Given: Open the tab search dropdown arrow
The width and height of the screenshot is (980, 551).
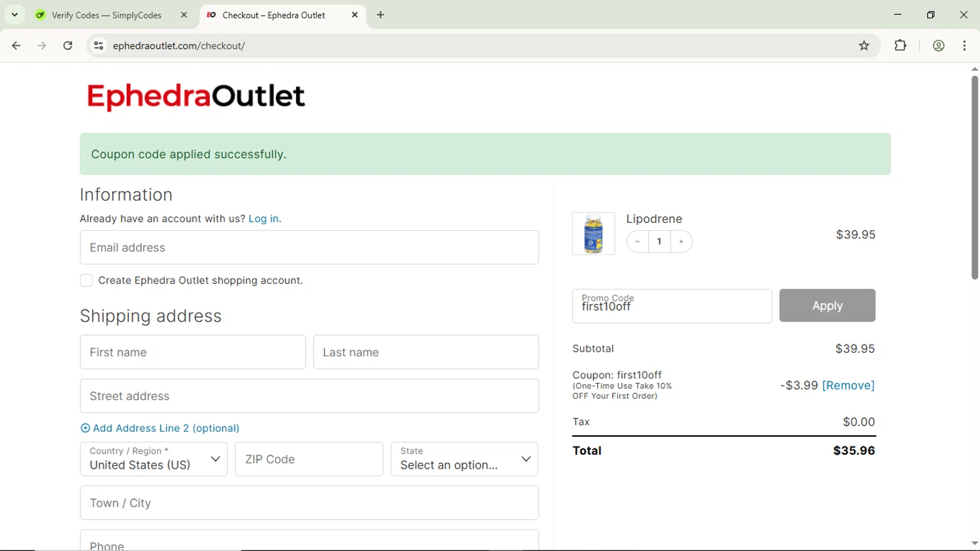Looking at the screenshot, I should (14, 15).
